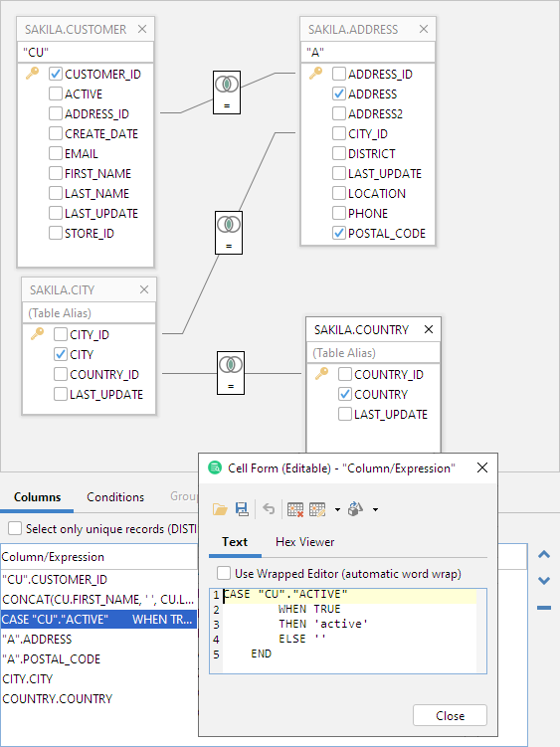The height and width of the screenshot is (747, 560).
Task: Click line 3 THEN 'active' in the editor
Action: point(323,624)
